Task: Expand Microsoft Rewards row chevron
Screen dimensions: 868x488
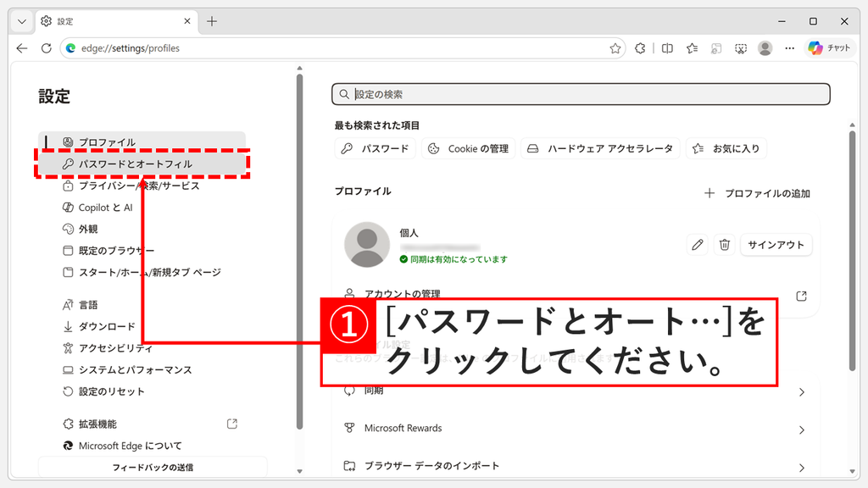Action: [x=802, y=430]
